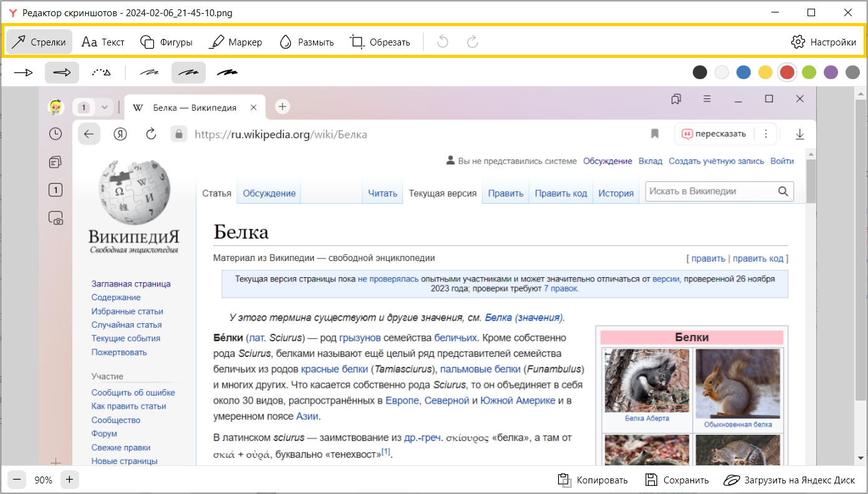Image resolution: width=868 pixels, height=494 pixels.
Task: Activate the Marker (Маркер) tool
Action: [x=236, y=42]
